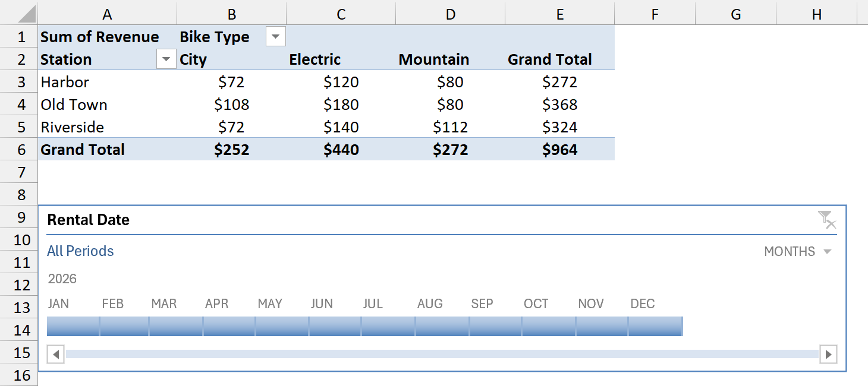Select the DEC period on timeline
The width and height of the screenshot is (868, 386).
655,326
